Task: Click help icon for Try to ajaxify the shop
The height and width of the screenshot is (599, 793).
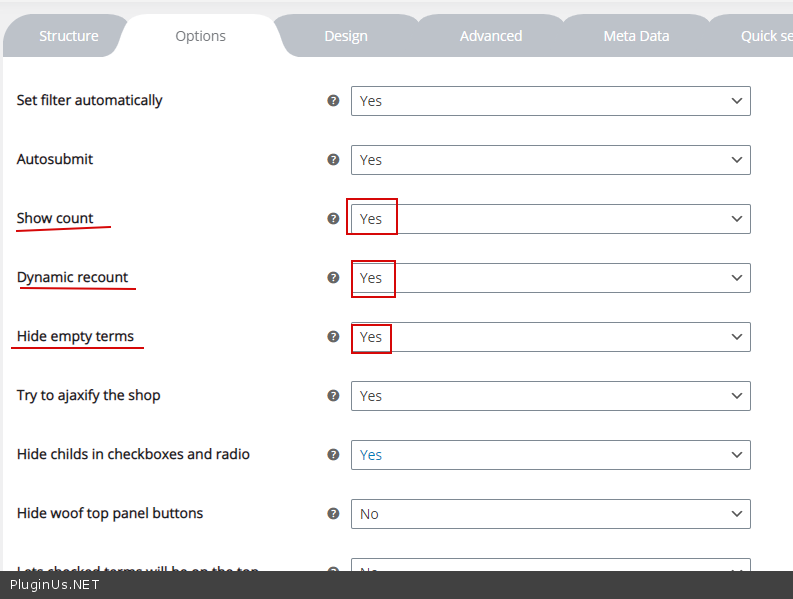Action: click(x=334, y=396)
